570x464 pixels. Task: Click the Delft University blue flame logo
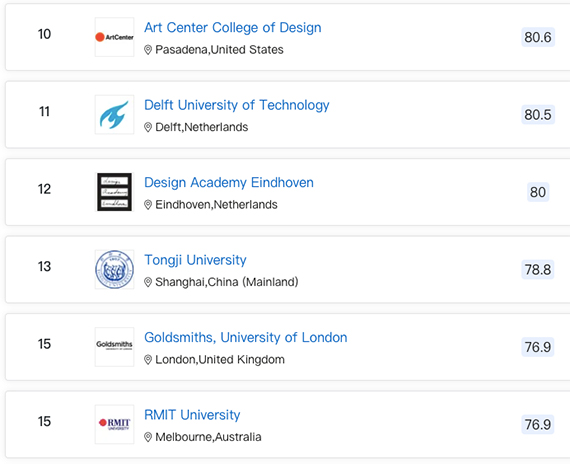[x=114, y=115]
